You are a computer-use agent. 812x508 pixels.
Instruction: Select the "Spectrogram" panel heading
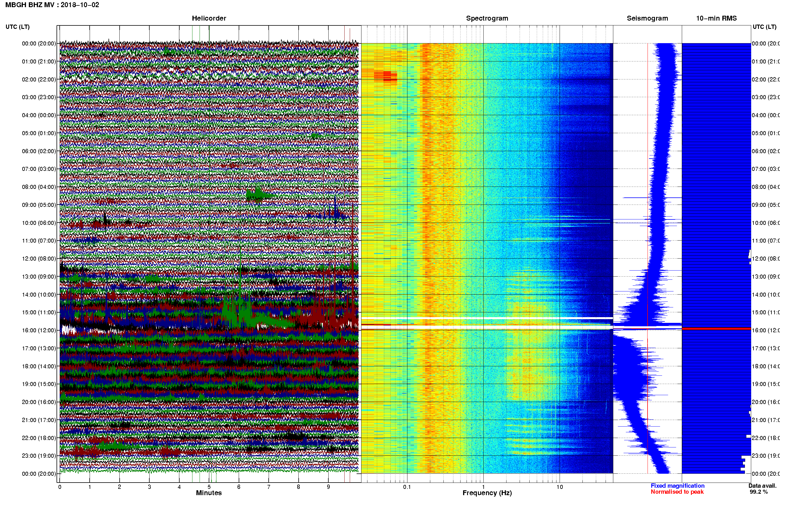point(487,18)
